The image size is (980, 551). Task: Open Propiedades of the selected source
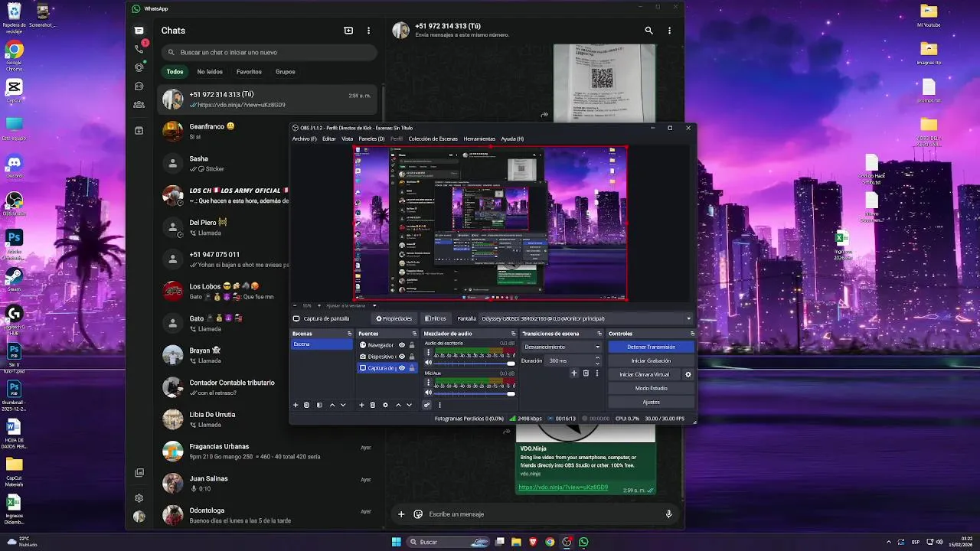(394, 318)
